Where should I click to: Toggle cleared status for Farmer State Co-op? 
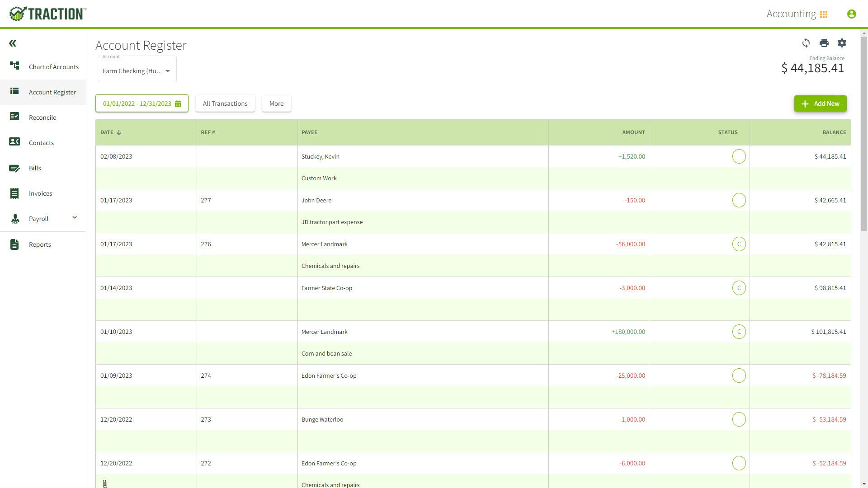tap(739, 288)
